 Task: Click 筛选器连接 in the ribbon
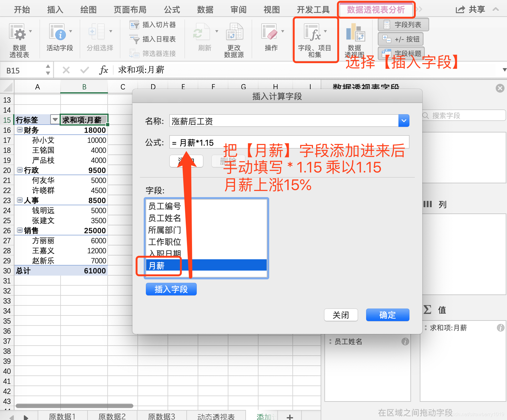(153, 54)
